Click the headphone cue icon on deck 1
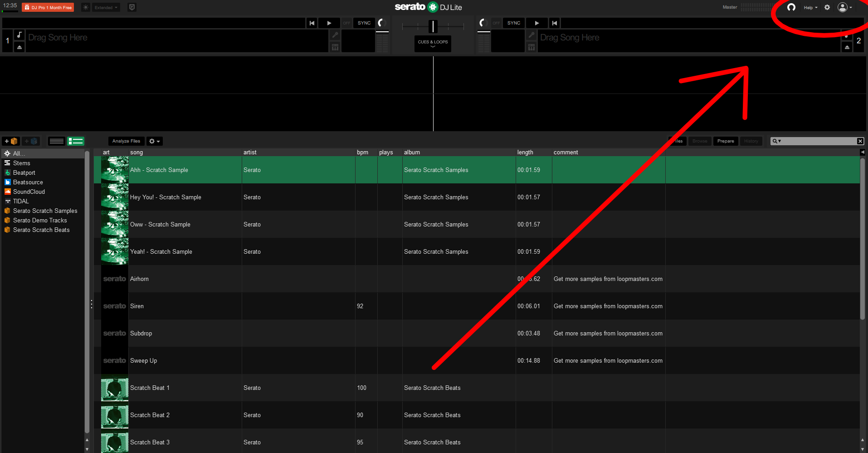 [x=382, y=23]
